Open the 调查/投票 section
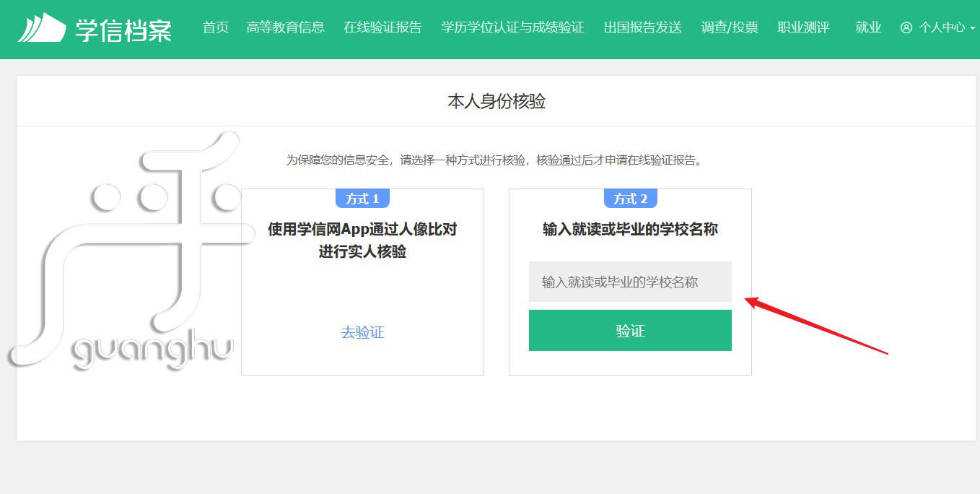The width and height of the screenshot is (980, 494). click(x=729, y=27)
